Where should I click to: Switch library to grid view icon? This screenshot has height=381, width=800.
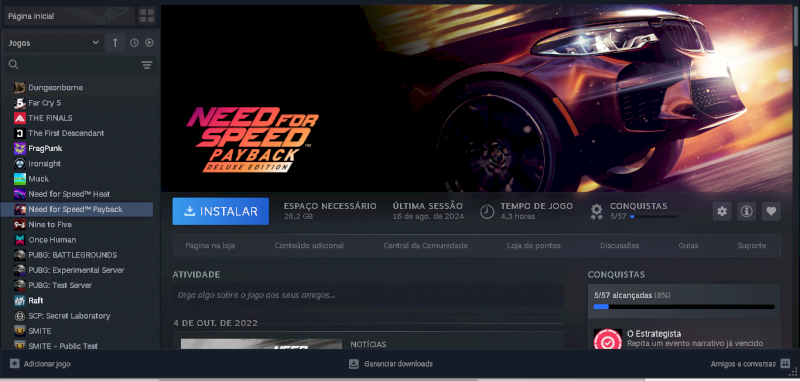click(x=147, y=16)
